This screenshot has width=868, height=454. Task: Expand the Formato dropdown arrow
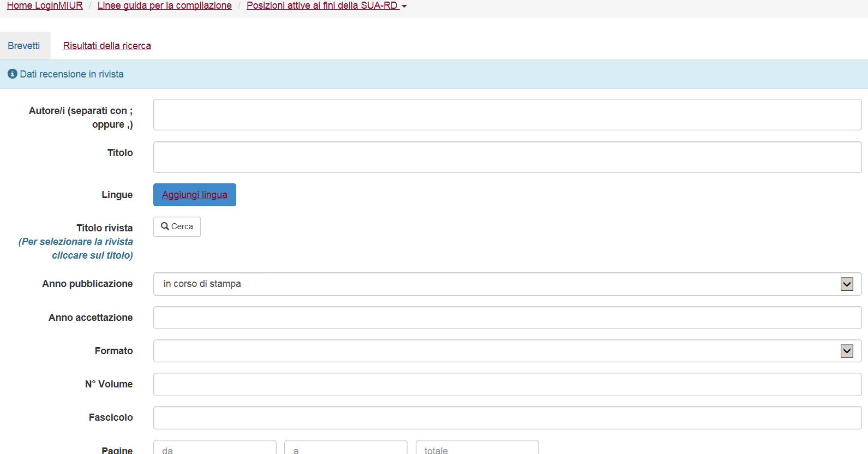pyautogui.click(x=846, y=351)
